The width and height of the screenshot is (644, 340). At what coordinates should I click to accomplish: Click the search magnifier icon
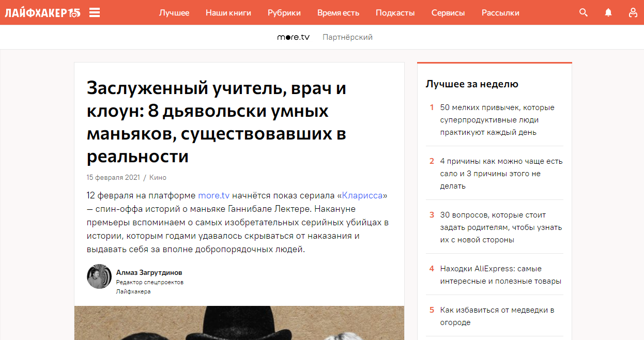584,12
